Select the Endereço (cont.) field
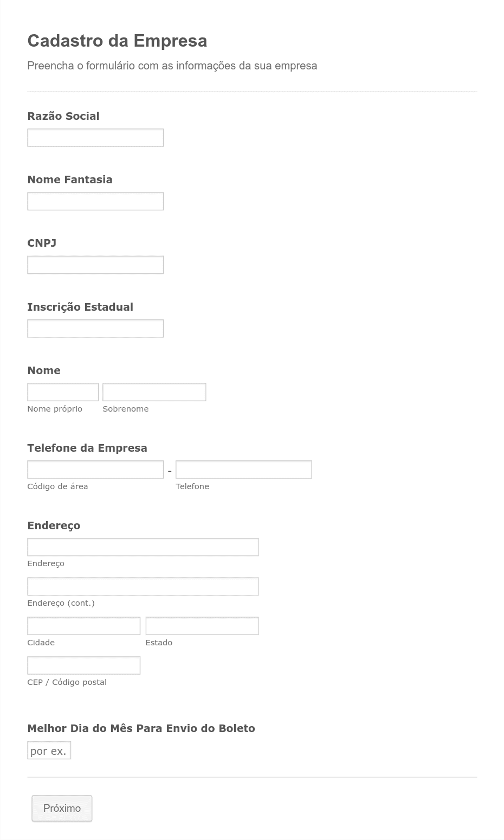This screenshot has width=504, height=840. tap(143, 587)
